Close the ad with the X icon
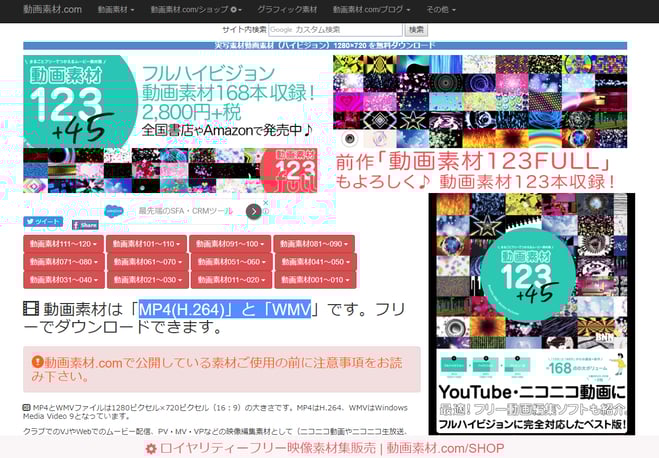The width and height of the screenshot is (659, 458). [x=266, y=203]
